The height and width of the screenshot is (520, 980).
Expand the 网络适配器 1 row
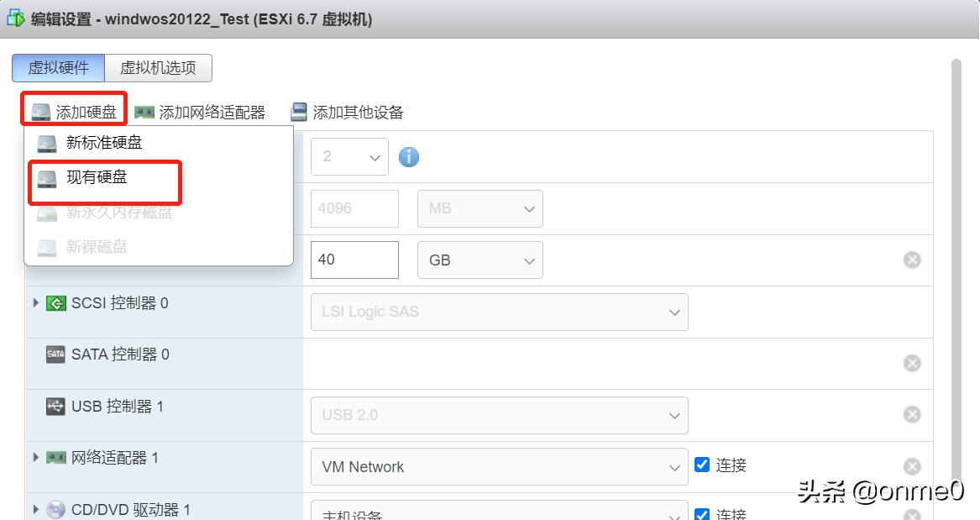pyautogui.click(x=35, y=457)
